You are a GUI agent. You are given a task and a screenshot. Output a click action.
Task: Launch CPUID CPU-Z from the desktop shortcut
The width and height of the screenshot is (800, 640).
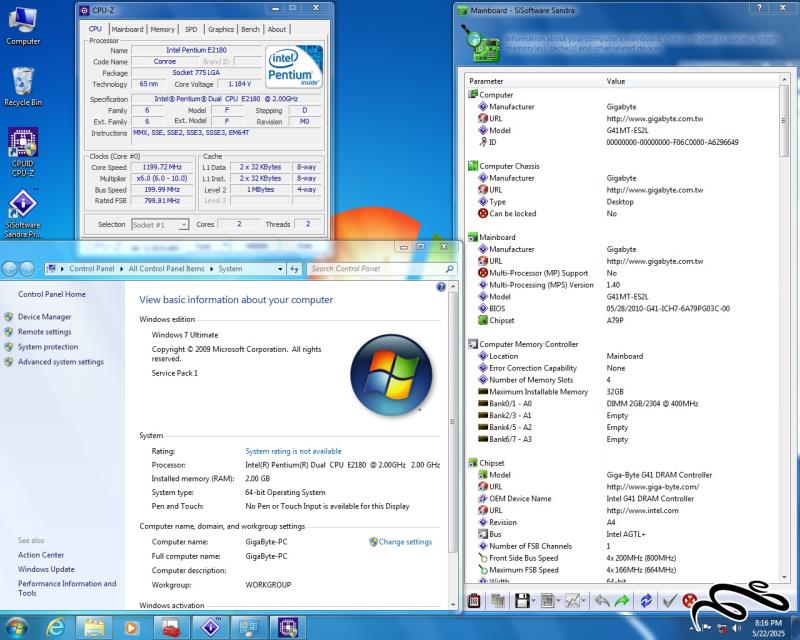pyautogui.click(x=22, y=152)
